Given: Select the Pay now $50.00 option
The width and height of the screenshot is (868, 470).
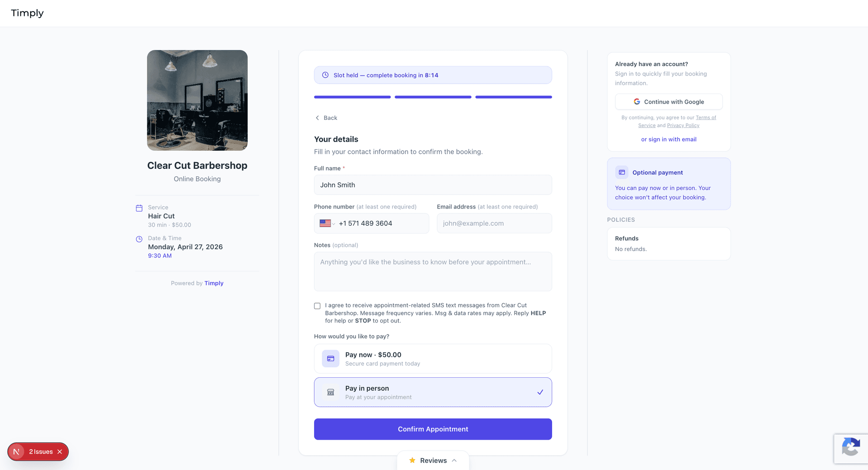Looking at the screenshot, I should point(433,359).
